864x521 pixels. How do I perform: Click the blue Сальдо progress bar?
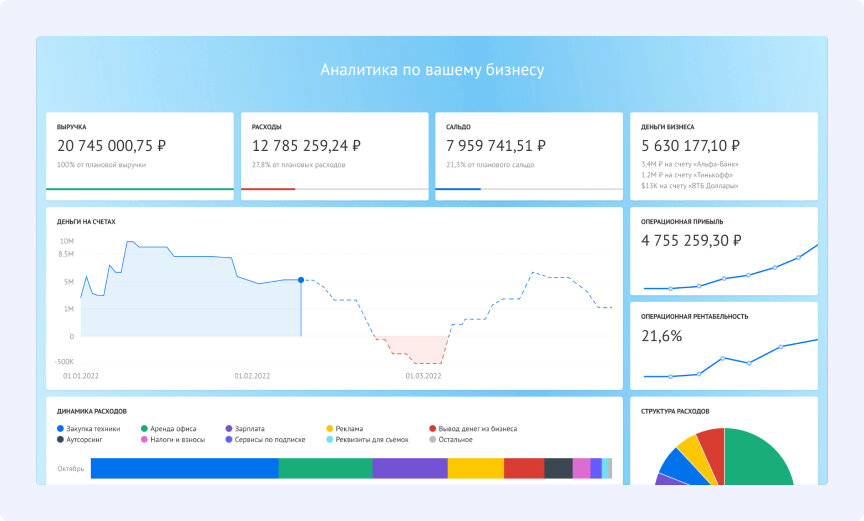pos(458,189)
